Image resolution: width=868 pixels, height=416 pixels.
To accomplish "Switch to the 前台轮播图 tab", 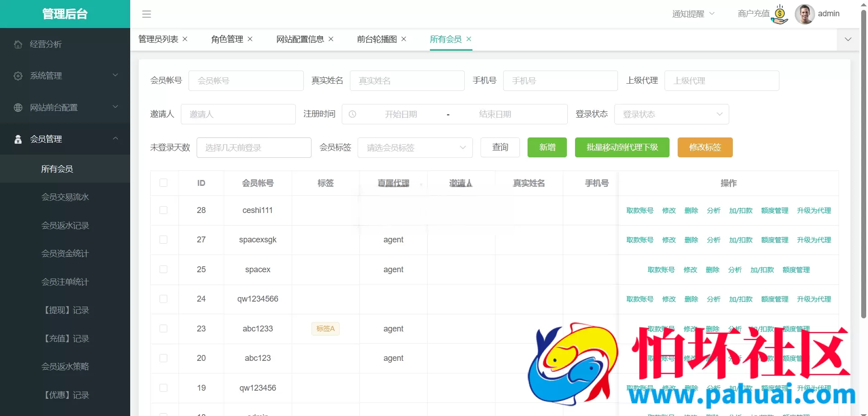I will tap(377, 39).
